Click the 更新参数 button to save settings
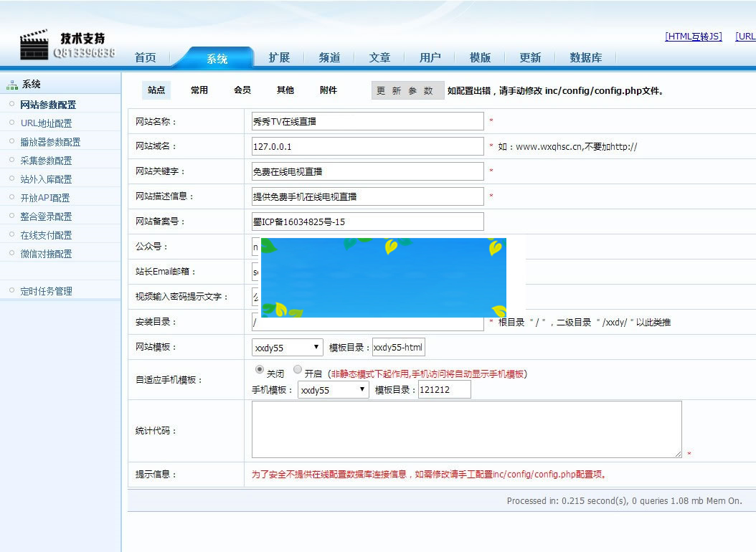 click(x=407, y=90)
